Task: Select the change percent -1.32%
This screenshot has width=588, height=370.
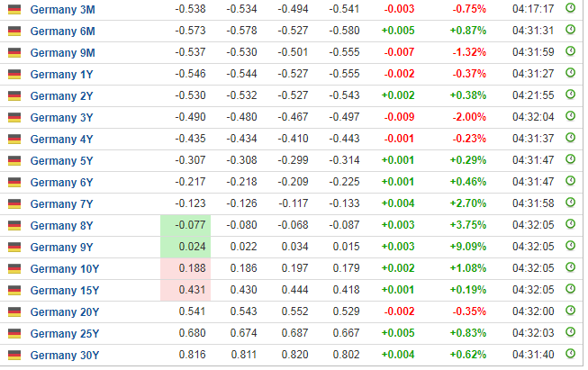Action: click(469, 52)
